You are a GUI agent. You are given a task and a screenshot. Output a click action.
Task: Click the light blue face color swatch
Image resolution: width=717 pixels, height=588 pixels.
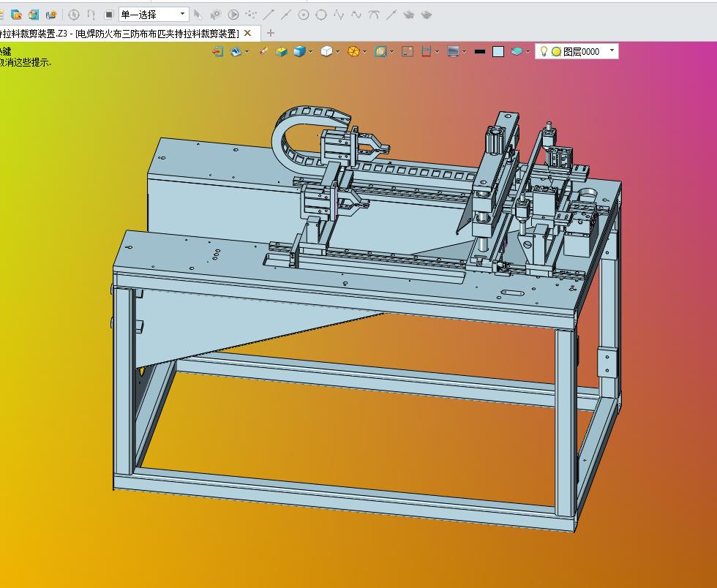click(498, 52)
